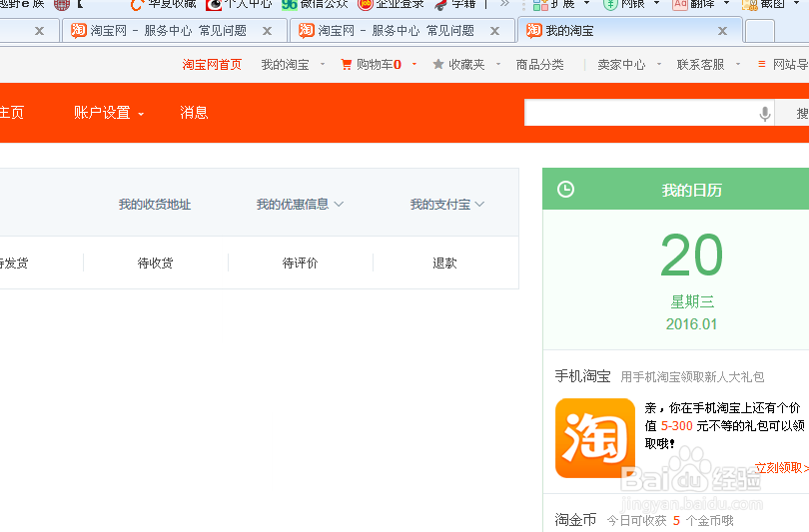Switch to the 我的淘宝 browser tab

tap(629, 31)
